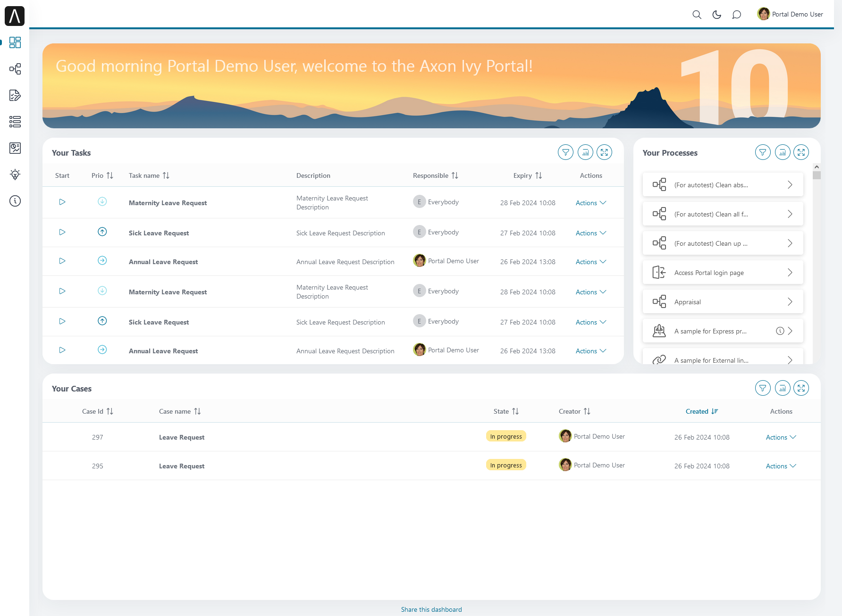The width and height of the screenshot is (842, 616).
Task: Sort cases by Case Id column
Action: [x=110, y=411]
